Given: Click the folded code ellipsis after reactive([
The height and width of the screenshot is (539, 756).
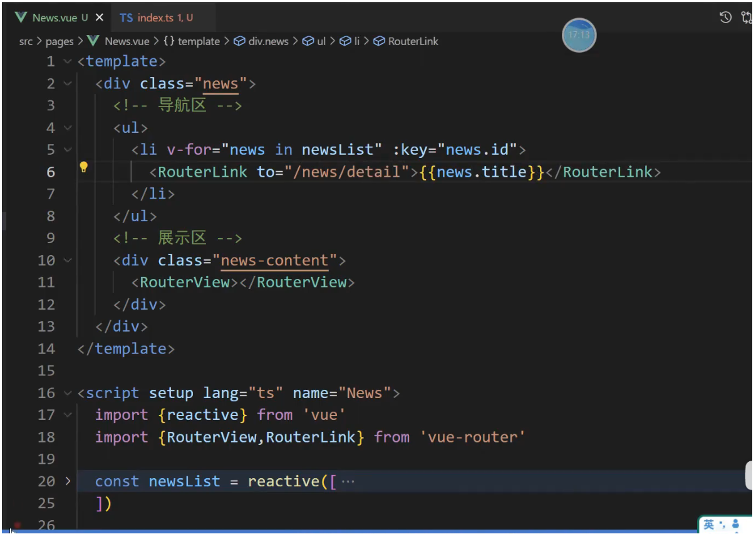Looking at the screenshot, I should click(349, 481).
